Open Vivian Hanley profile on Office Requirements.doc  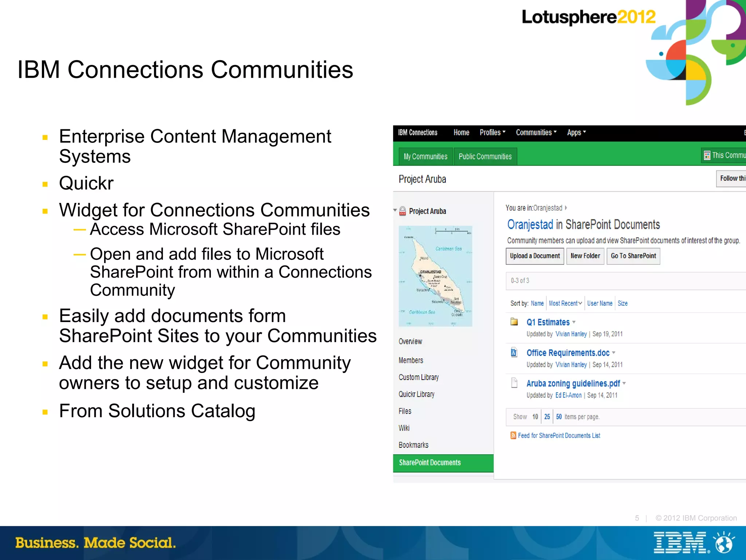coord(571,364)
